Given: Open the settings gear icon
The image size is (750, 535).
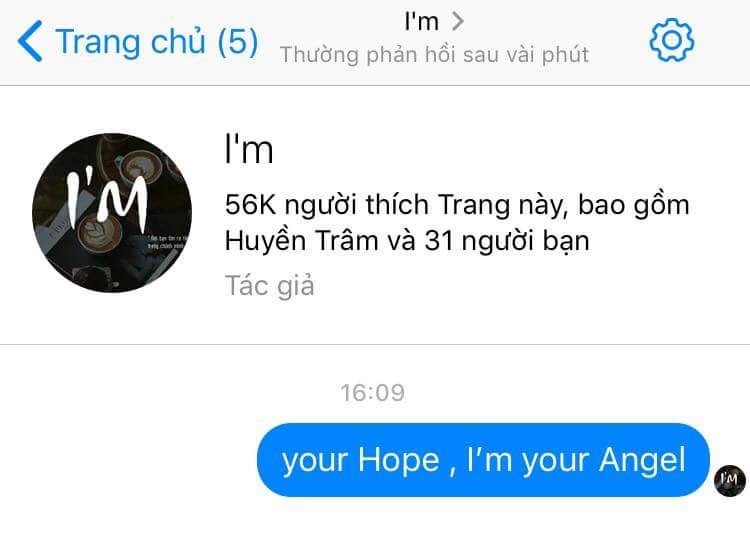Looking at the screenshot, I should coord(672,40).
